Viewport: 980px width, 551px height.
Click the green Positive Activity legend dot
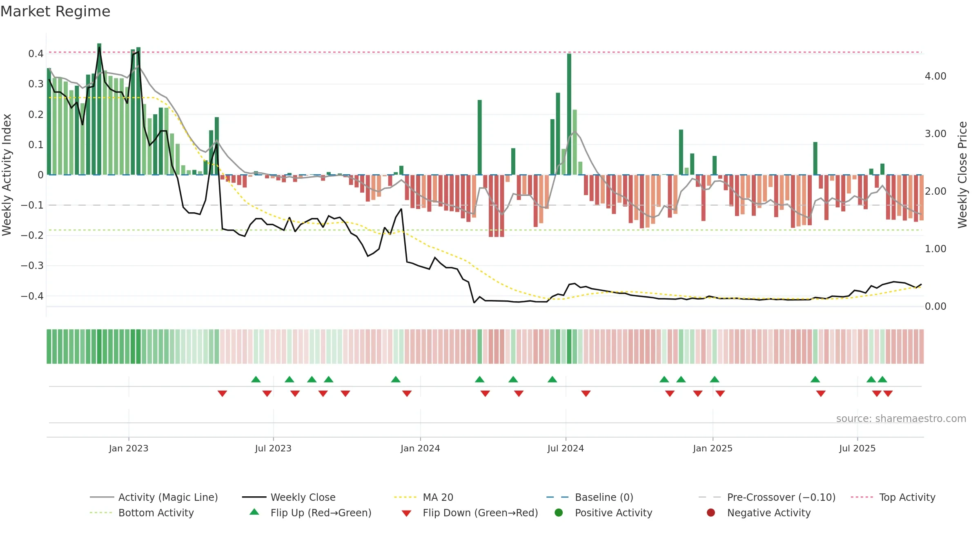559,513
